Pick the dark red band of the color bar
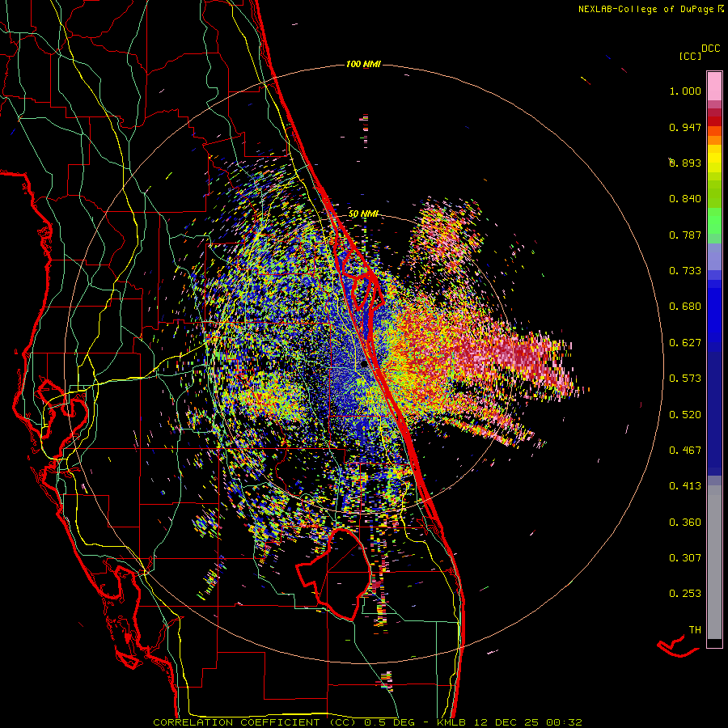 click(x=714, y=121)
